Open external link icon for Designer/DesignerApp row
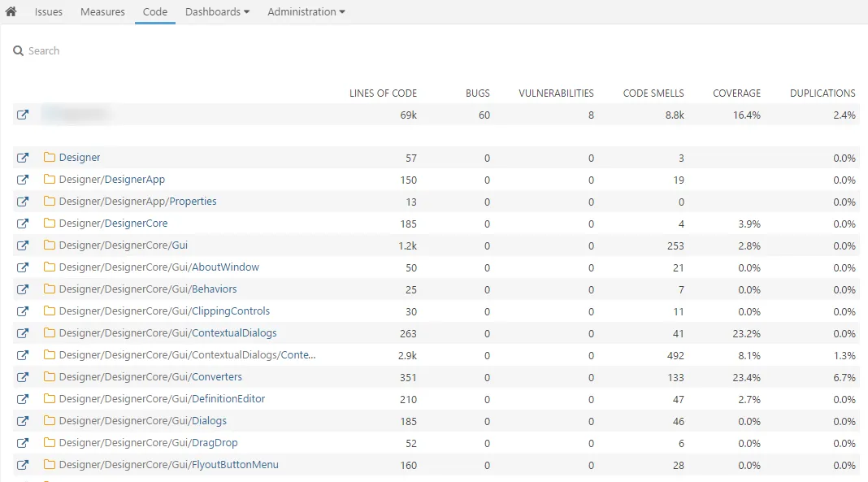The width and height of the screenshot is (868, 482). pos(23,180)
